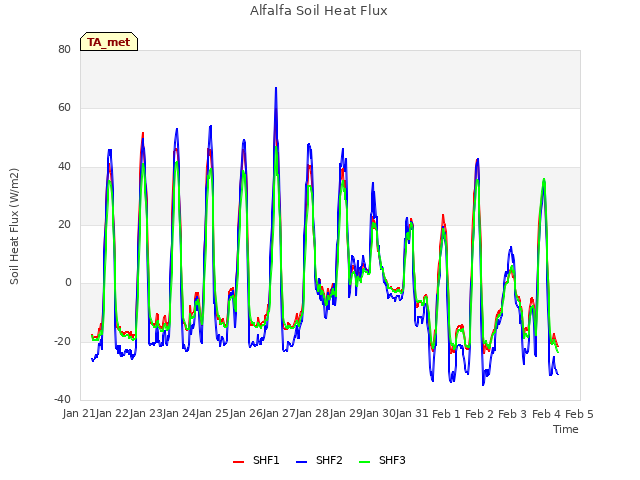Click the chart title Alfalfa Soil Heat Flux

tap(319, 10)
